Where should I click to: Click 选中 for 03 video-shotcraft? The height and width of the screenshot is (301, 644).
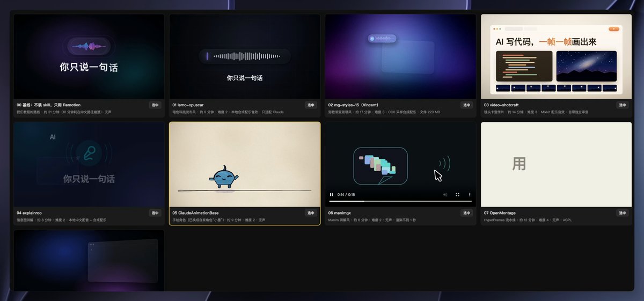click(623, 105)
